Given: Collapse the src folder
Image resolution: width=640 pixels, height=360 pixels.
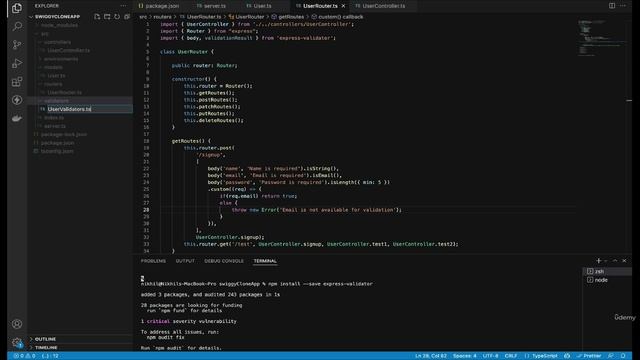Looking at the screenshot, I should (44, 34).
